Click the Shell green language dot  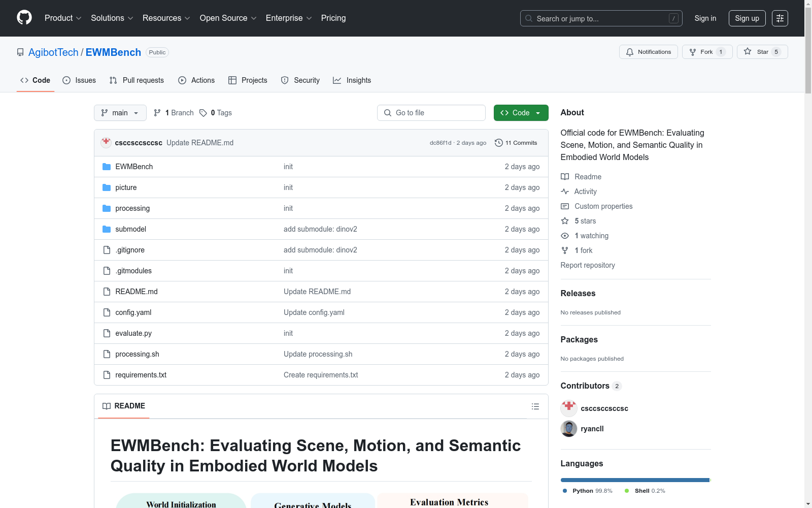[627, 491]
